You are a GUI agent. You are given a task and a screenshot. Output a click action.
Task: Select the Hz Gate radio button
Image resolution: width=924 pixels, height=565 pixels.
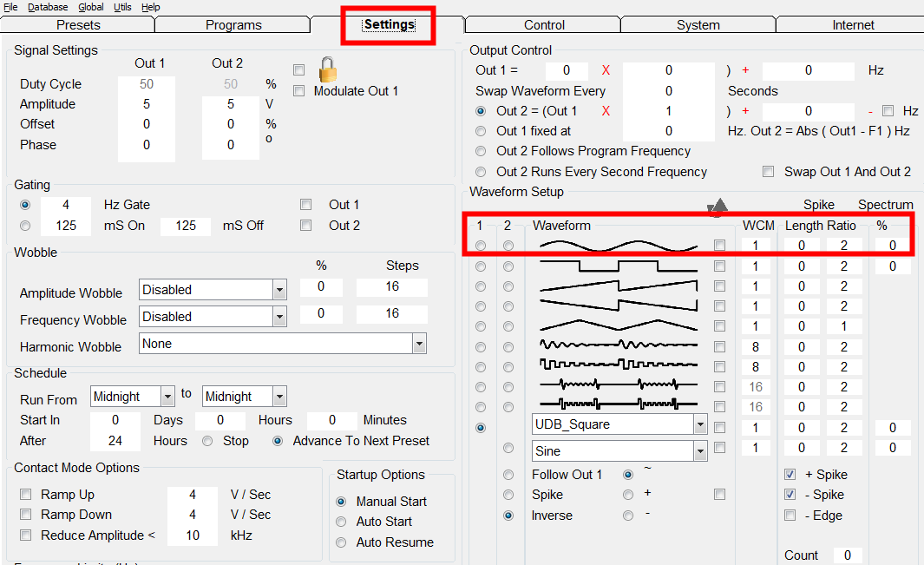click(25, 205)
